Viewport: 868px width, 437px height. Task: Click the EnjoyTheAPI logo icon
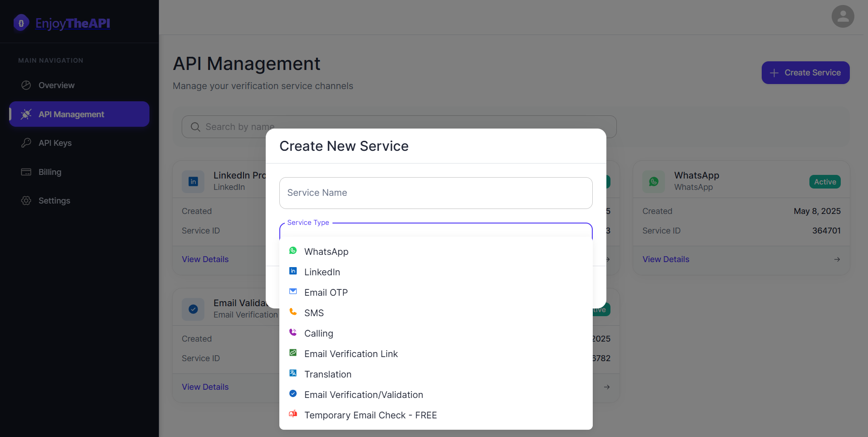click(x=21, y=23)
